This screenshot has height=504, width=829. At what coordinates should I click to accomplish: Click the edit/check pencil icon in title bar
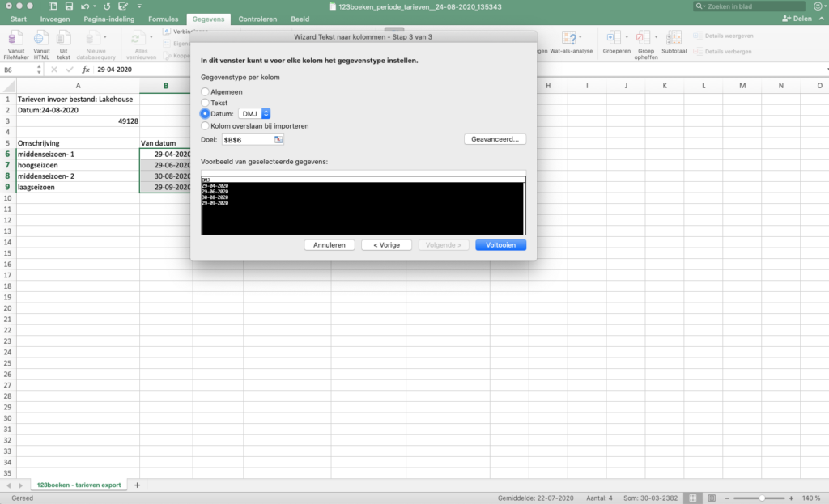[123, 6]
